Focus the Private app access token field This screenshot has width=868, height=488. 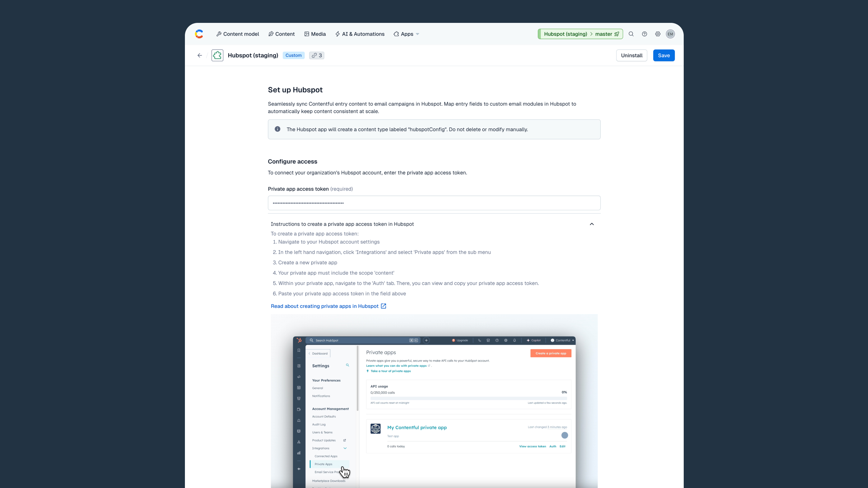[434, 203]
